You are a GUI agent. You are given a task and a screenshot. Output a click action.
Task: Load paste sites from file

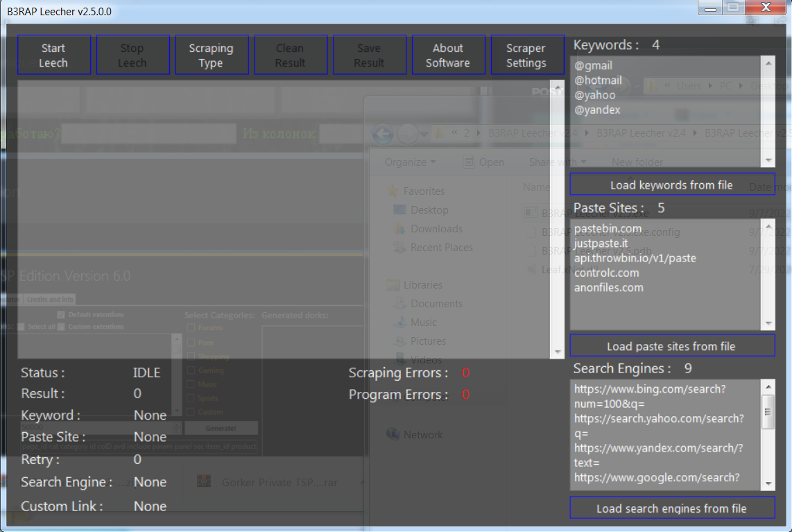(x=672, y=345)
